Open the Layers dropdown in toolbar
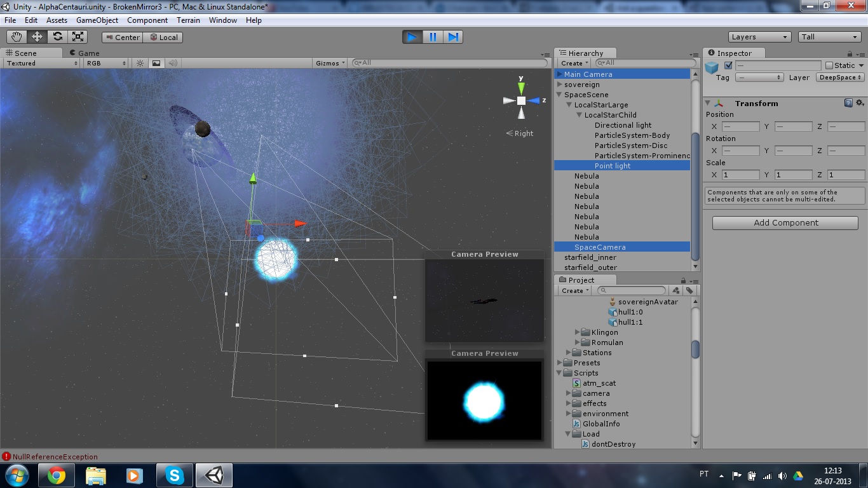868x488 pixels. pos(759,37)
